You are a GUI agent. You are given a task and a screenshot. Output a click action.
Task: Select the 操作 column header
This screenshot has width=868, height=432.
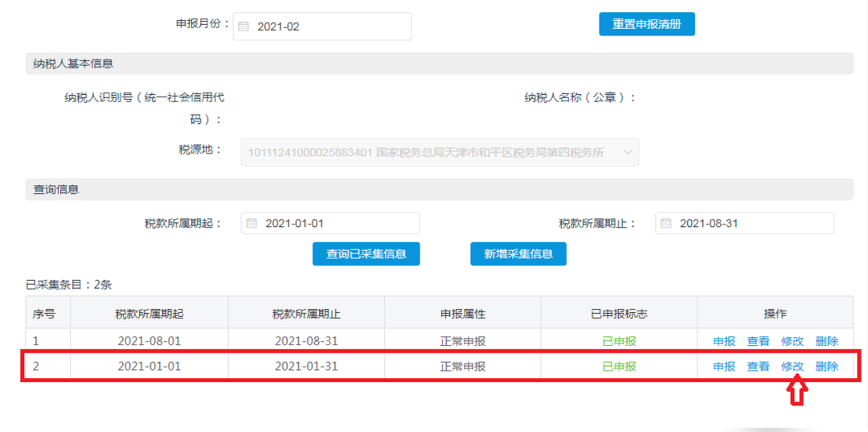(776, 314)
